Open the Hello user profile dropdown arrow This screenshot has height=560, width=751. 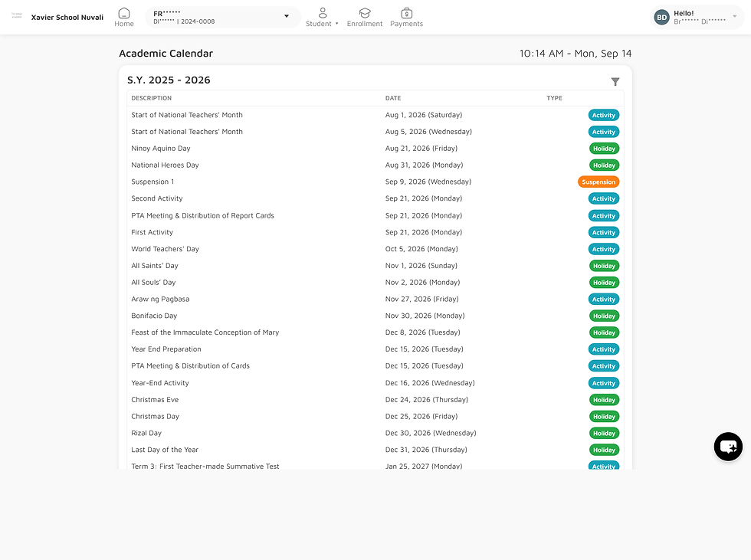735,16
